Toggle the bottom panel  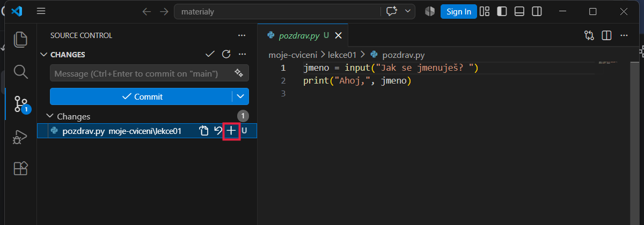(519, 11)
